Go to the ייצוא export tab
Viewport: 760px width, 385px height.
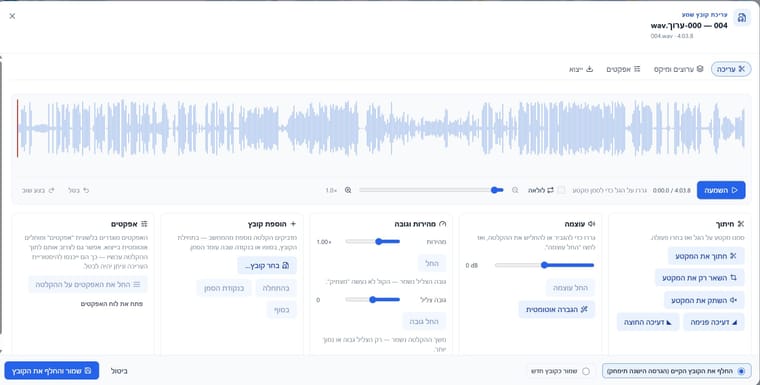[x=581, y=69]
